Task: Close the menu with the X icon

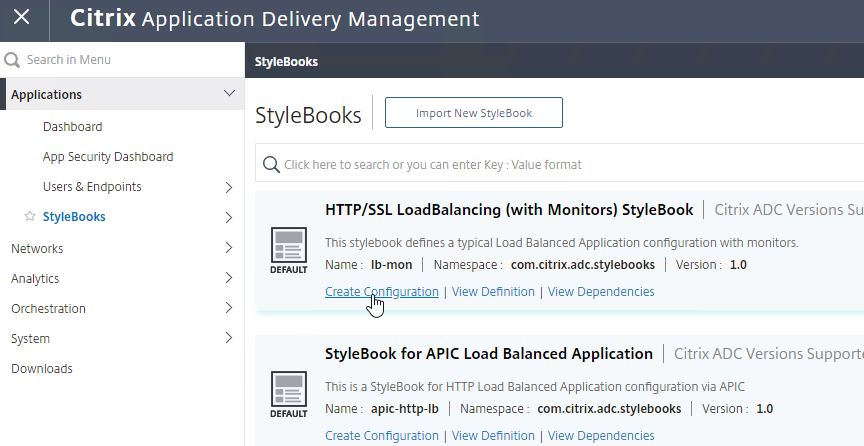Action: tap(21, 17)
